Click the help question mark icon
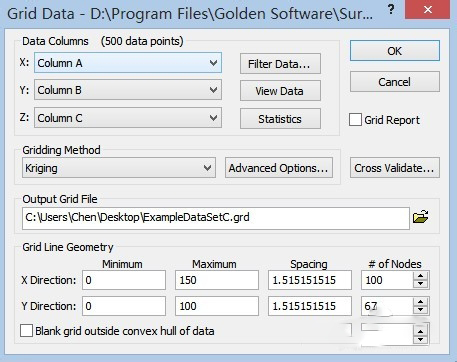This screenshot has width=457, height=362. [x=391, y=10]
